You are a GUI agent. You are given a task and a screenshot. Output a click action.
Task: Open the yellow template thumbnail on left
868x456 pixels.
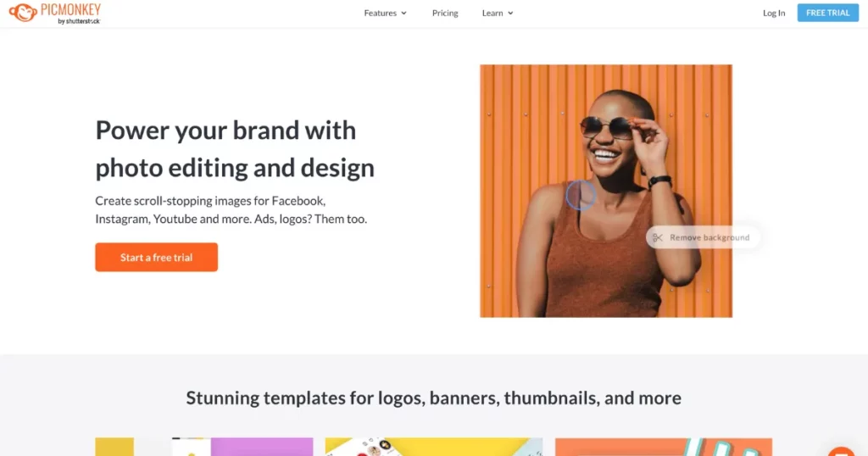pos(114,447)
